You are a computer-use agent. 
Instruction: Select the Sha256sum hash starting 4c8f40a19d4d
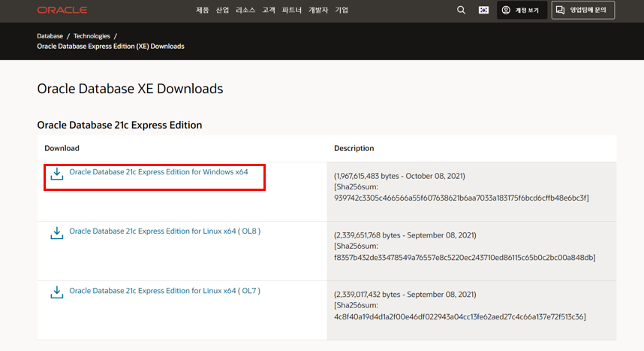(460, 317)
